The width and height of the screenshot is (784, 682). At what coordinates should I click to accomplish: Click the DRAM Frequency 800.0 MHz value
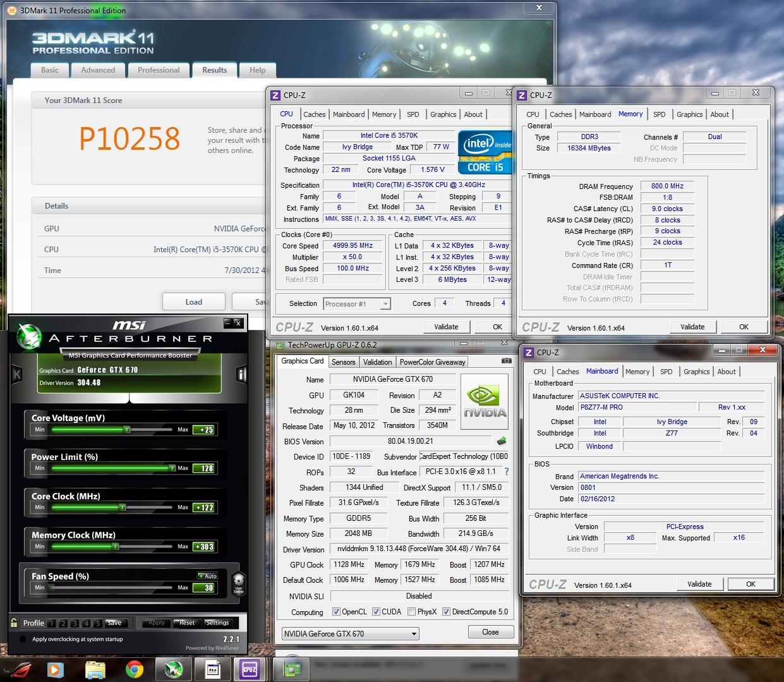coord(667,186)
